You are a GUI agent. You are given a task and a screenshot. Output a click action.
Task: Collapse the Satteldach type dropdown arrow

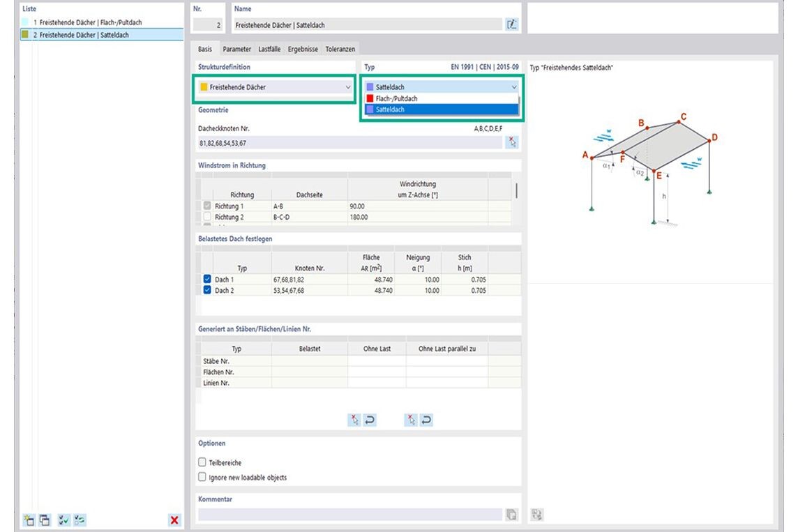click(x=514, y=87)
